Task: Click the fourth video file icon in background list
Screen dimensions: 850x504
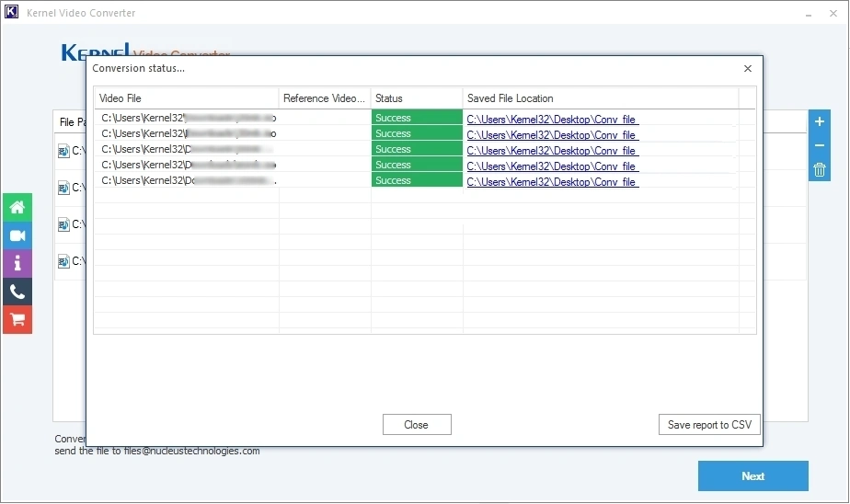Action: point(63,262)
